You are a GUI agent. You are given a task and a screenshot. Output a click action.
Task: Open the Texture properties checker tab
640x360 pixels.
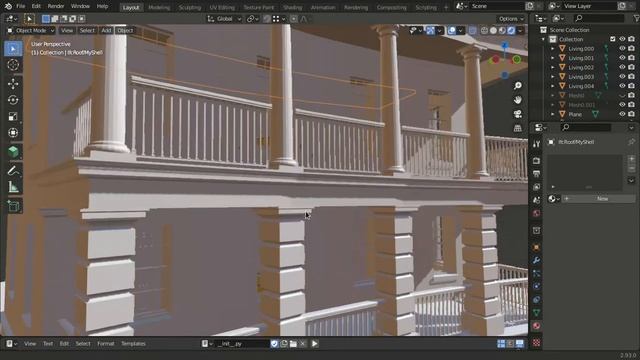pos(536,342)
